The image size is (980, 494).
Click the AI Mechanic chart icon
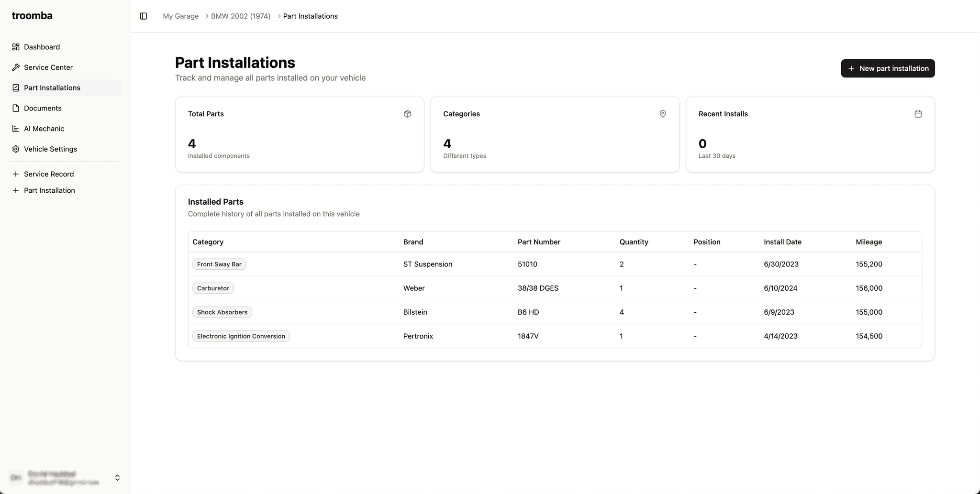click(x=16, y=129)
